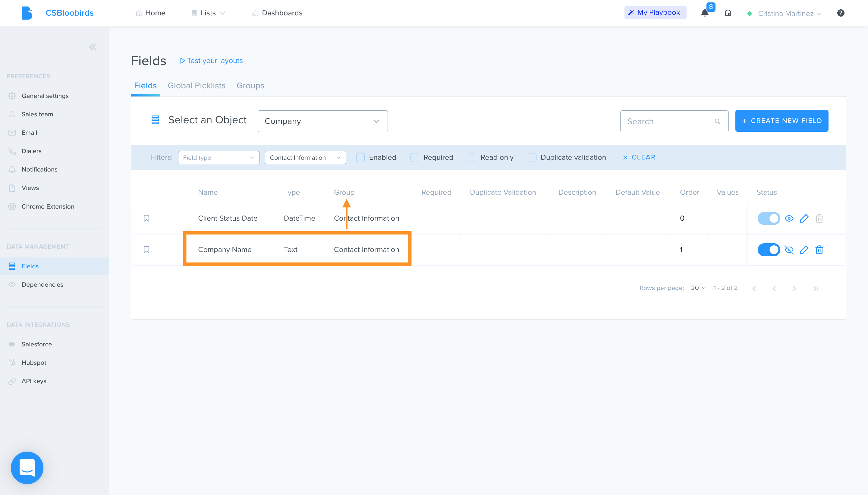Delete the Client Status Date field

click(x=819, y=218)
